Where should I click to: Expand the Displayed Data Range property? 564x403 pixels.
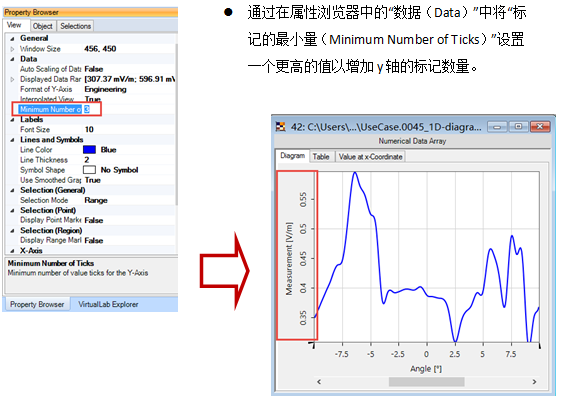point(12,79)
